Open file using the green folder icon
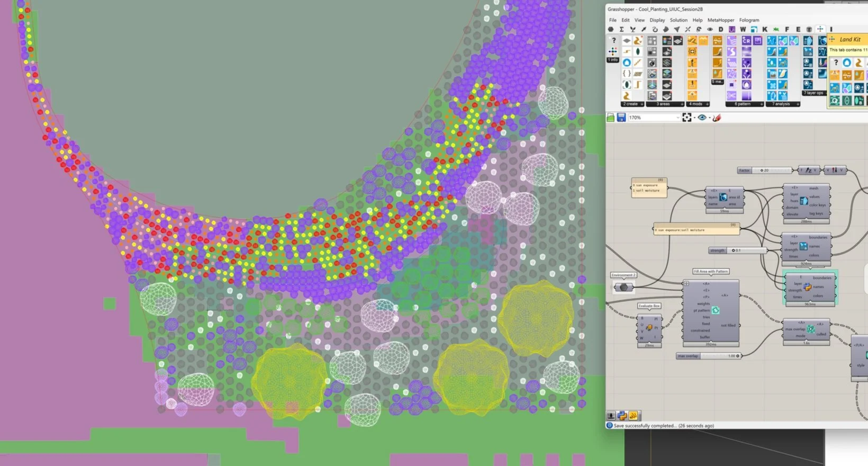This screenshot has width=868, height=466. [x=611, y=118]
